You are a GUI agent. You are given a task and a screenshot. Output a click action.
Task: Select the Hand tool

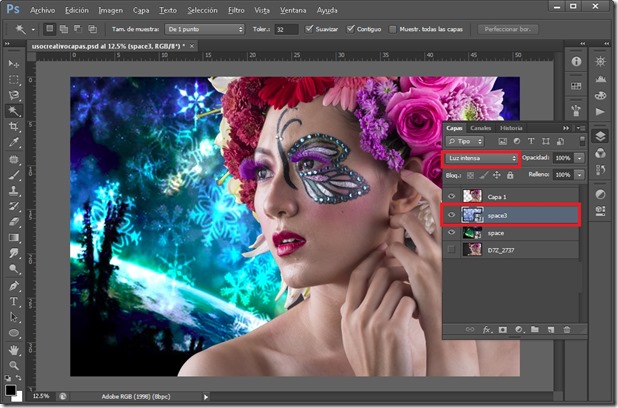pyautogui.click(x=14, y=350)
